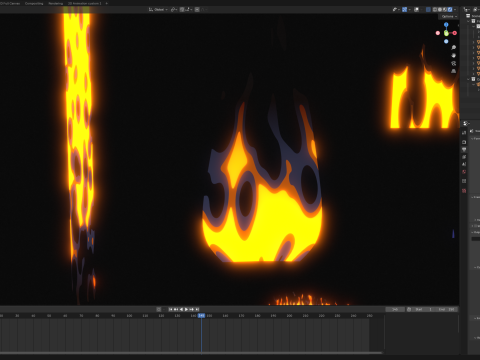Click green Y axis on navigation gizmo
This screenshot has width=480, height=360.
pos(446,33)
